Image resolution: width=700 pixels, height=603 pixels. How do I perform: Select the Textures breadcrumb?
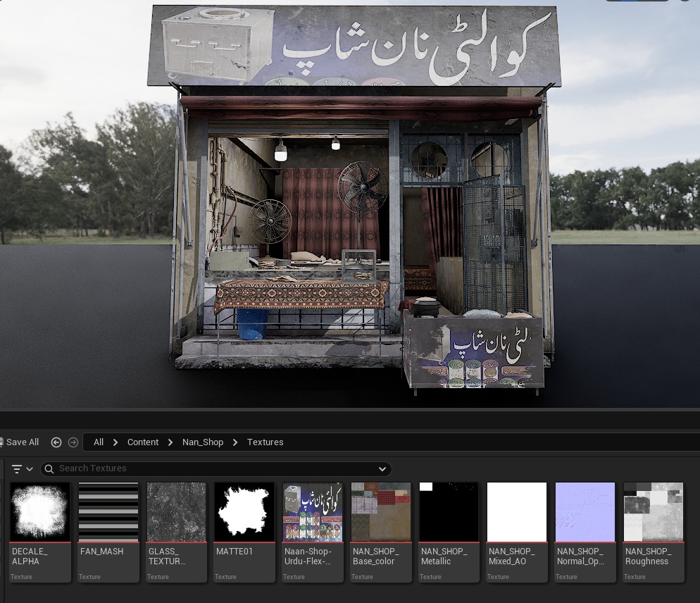coord(265,442)
